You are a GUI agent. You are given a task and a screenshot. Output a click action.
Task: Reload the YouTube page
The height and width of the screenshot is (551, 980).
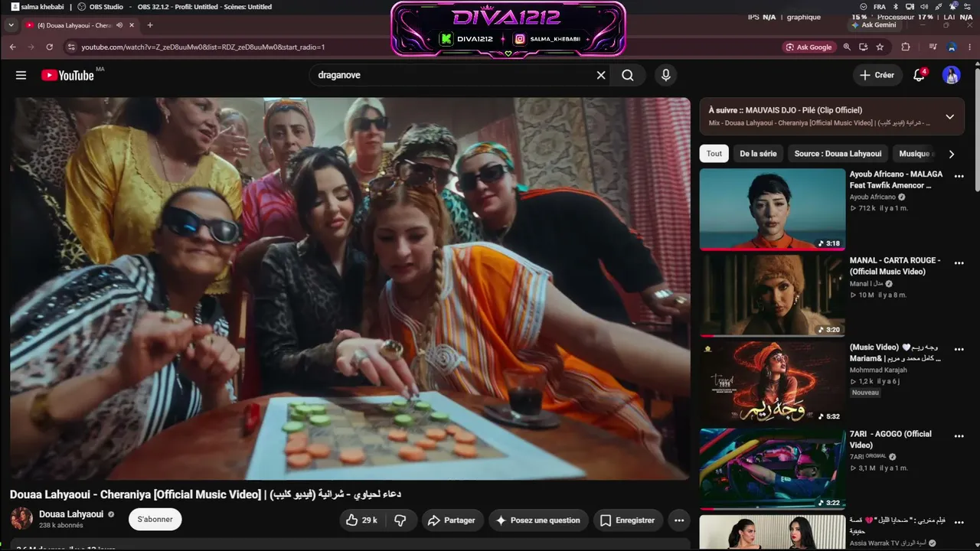pos(50,47)
